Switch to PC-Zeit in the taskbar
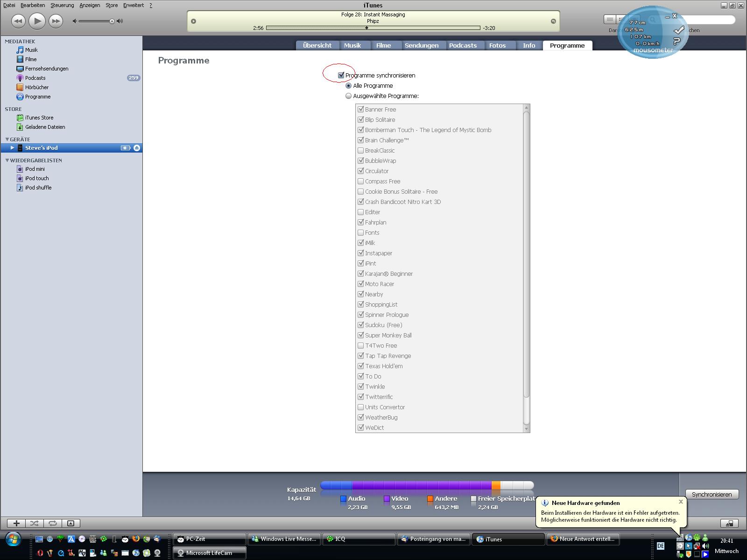Image resolution: width=747 pixels, height=560 pixels. [x=209, y=539]
